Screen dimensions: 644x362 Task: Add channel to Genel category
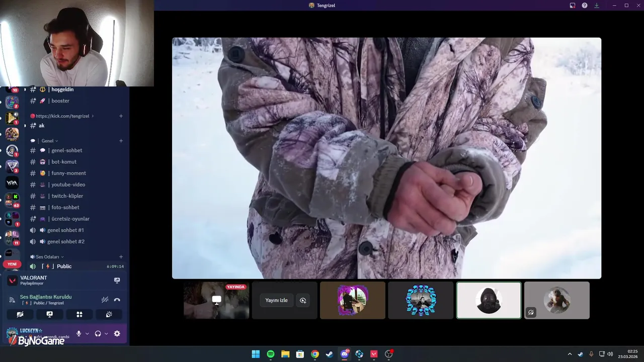point(121,141)
